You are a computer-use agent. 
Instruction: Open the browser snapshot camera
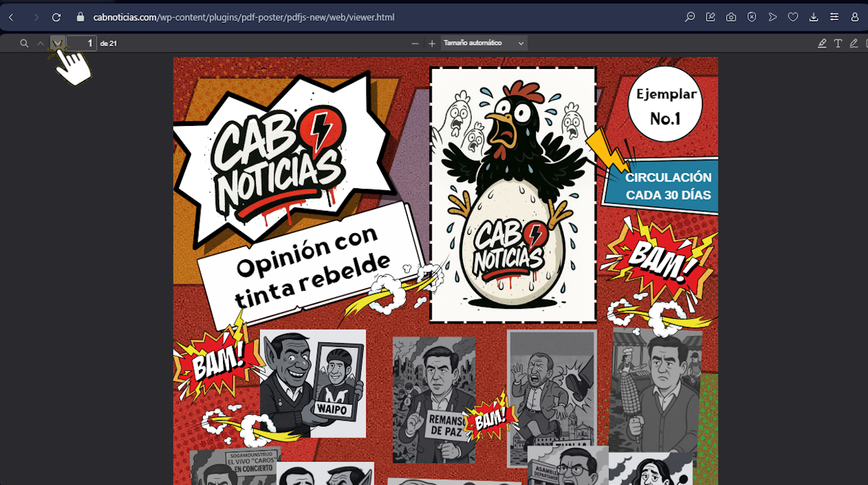point(731,17)
